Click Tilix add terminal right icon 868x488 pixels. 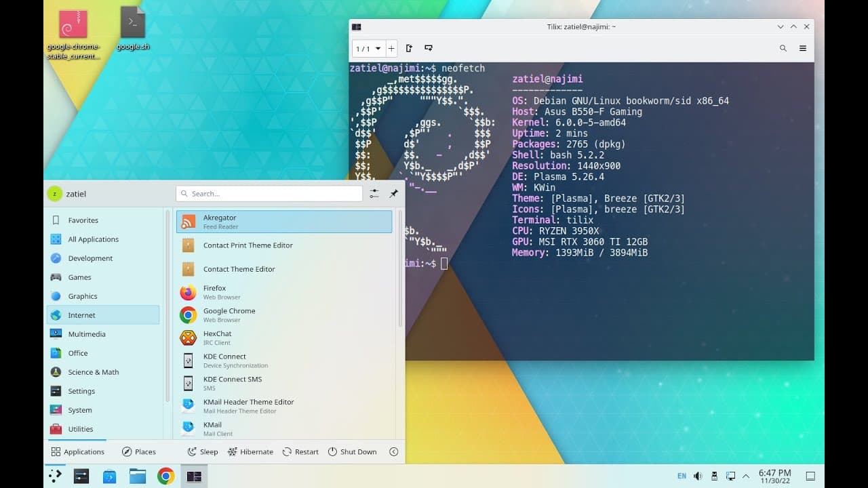[x=409, y=49]
